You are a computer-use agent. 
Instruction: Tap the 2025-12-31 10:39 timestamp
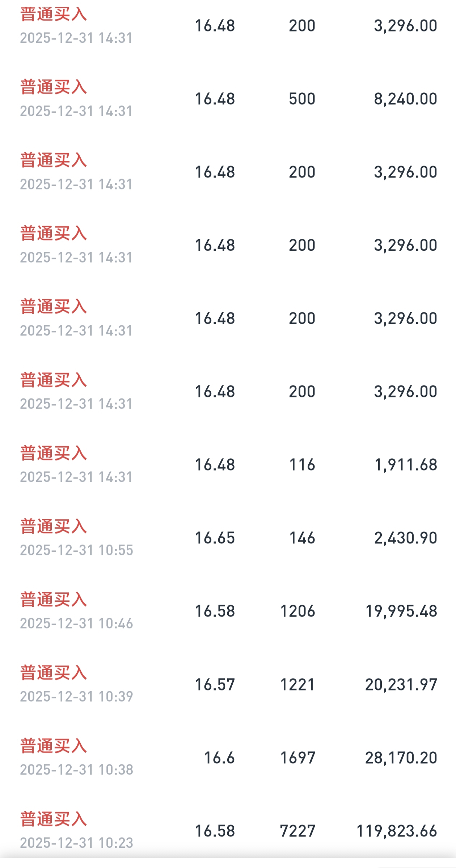tap(76, 697)
